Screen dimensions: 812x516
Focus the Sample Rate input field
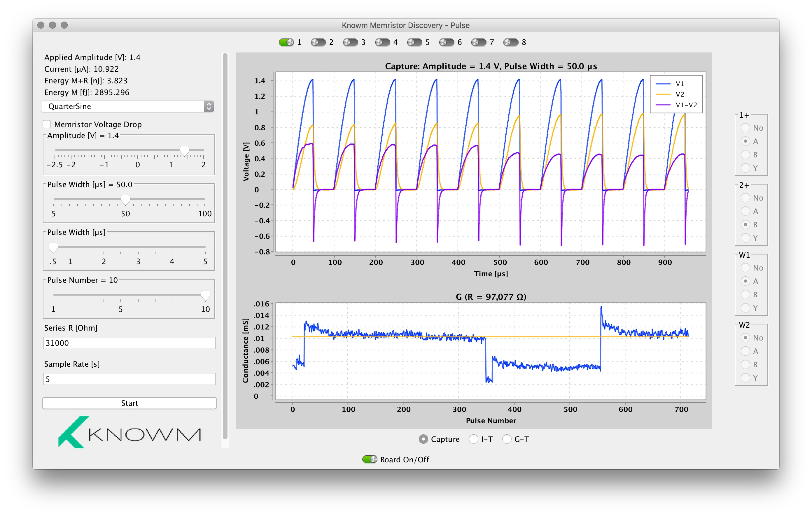click(129, 379)
